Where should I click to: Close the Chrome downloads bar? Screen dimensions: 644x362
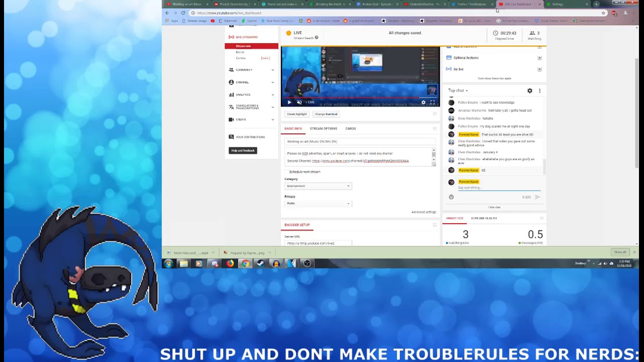click(x=634, y=252)
